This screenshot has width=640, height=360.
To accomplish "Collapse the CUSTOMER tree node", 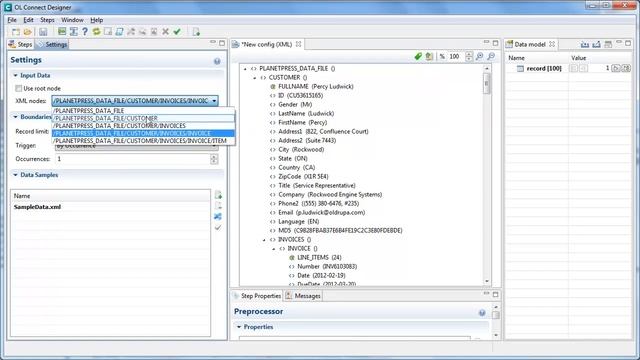I will click(255, 78).
